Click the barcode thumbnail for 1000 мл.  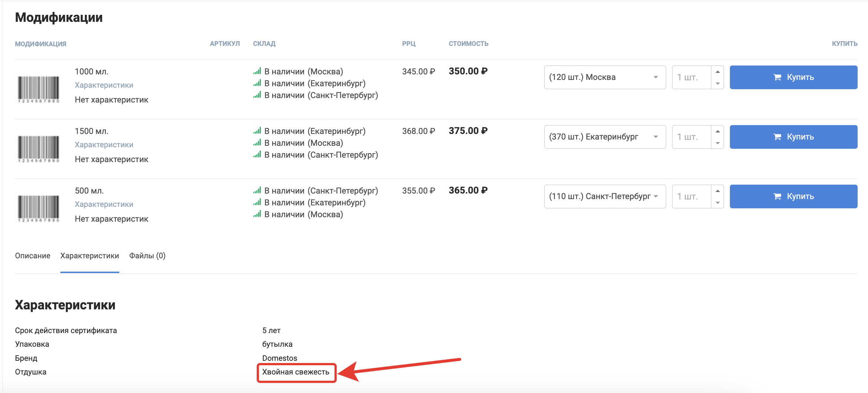(x=39, y=89)
